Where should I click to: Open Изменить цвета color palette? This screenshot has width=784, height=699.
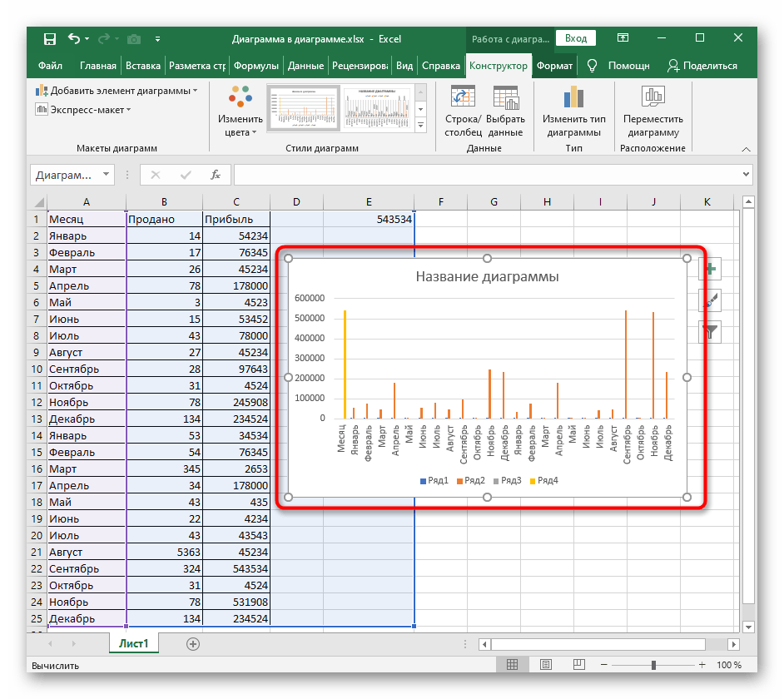coord(241,111)
